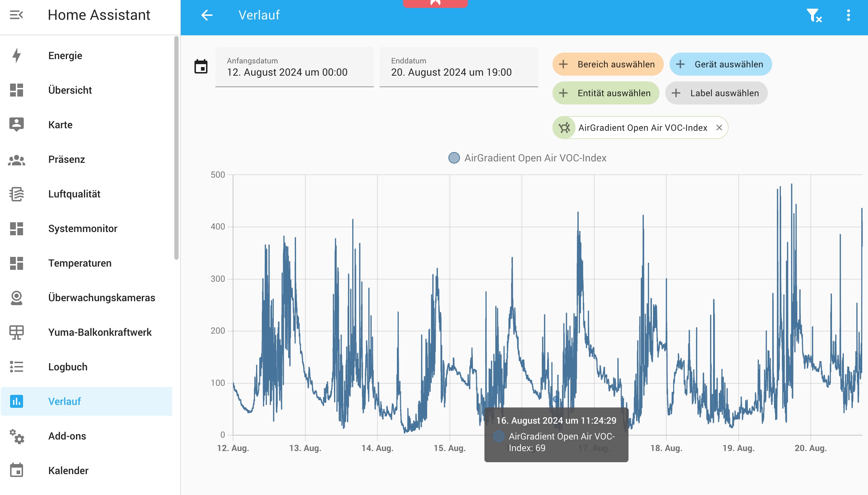Open Temperaturen dashboard
Image resolution: width=868 pixels, height=495 pixels.
coord(86,263)
